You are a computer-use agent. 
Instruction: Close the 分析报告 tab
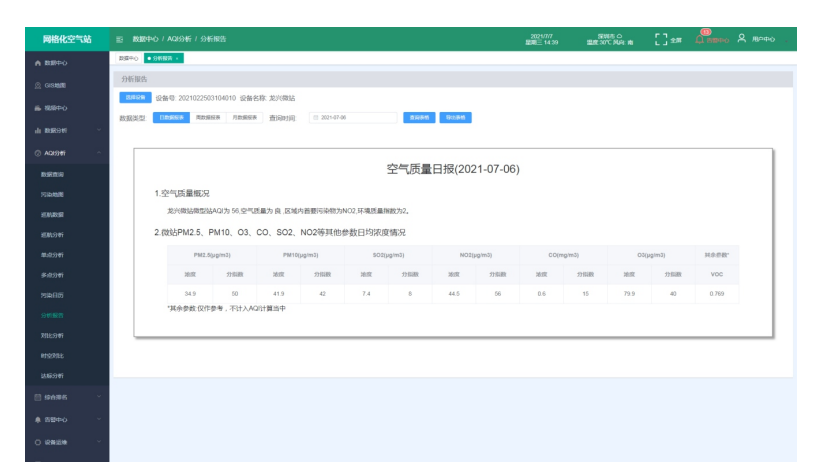click(177, 58)
